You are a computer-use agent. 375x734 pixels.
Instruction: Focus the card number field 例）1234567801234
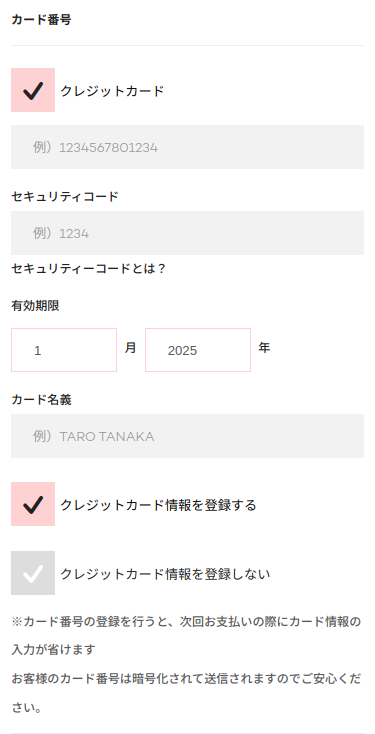tap(187, 147)
